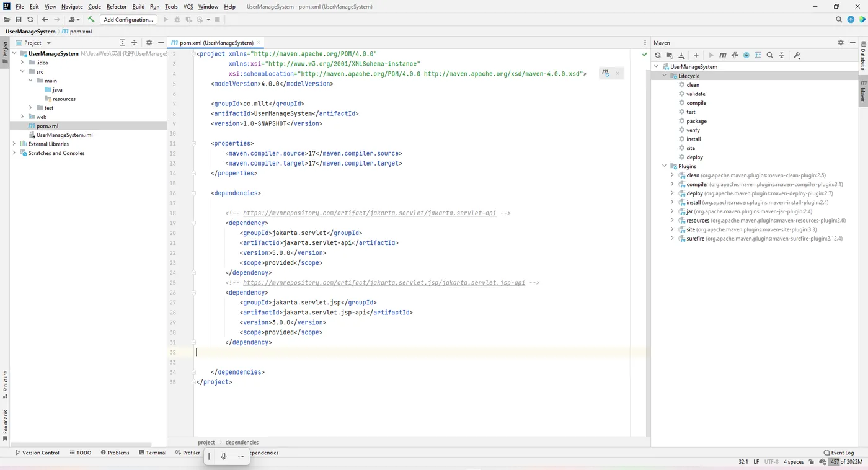Click the Build Project hammer icon
The width and height of the screenshot is (868, 470).
91,20
